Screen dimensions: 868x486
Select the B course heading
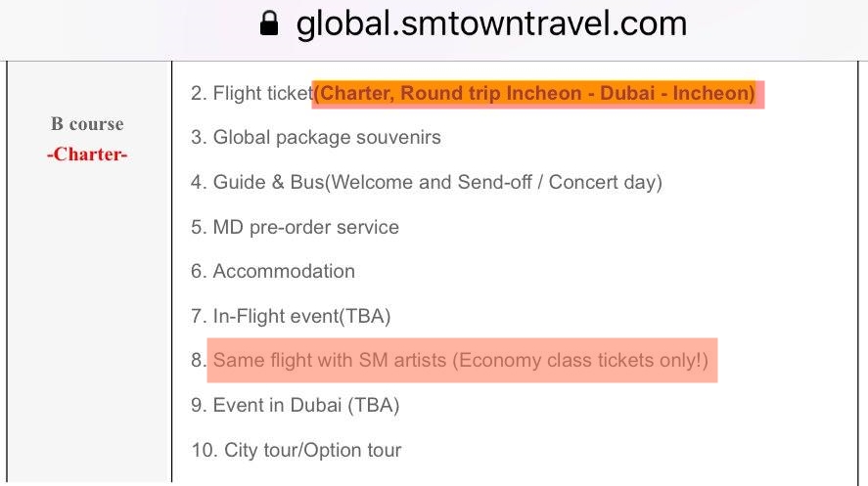pyautogui.click(x=87, y=124)
